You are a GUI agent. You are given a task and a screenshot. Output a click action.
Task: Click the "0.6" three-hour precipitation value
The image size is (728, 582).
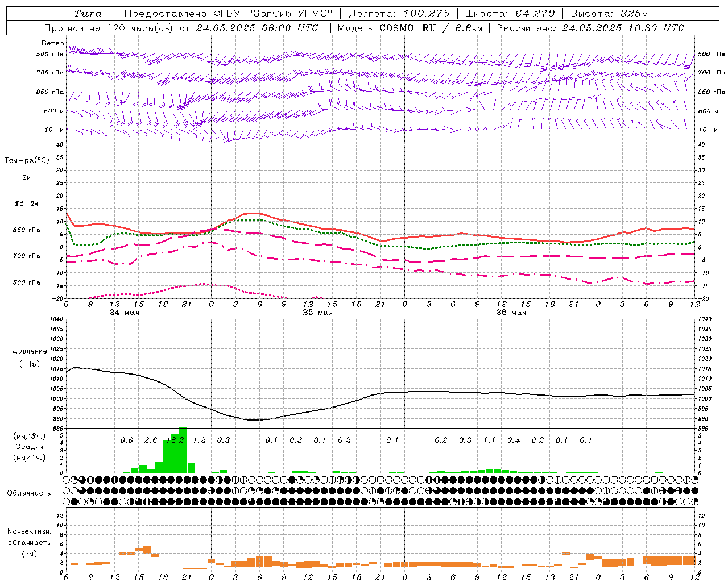coord(126,440)
